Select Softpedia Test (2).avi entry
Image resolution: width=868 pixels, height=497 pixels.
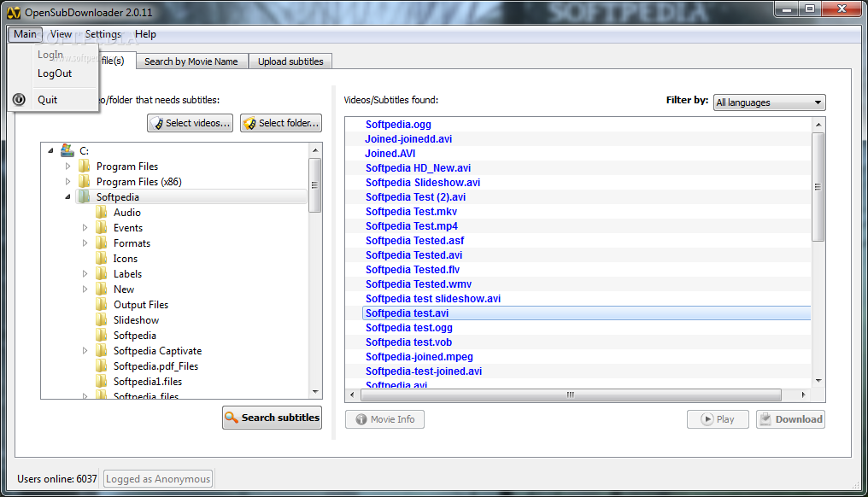pyautogui.click(x=416, y=197)
